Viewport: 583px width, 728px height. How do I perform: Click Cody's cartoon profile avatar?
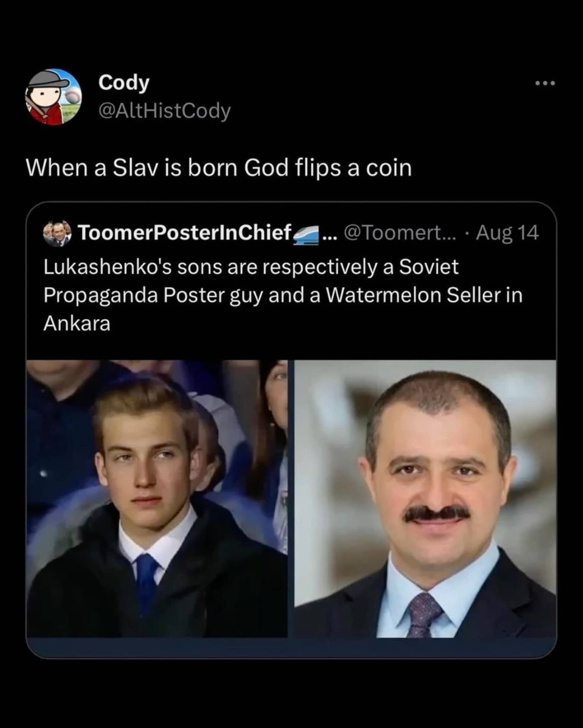[54, 96]
